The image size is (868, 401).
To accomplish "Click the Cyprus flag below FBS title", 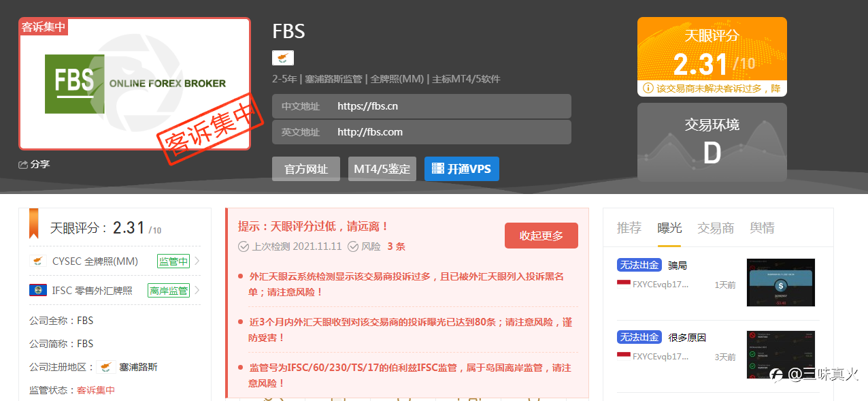I will [x=283, y=58].
